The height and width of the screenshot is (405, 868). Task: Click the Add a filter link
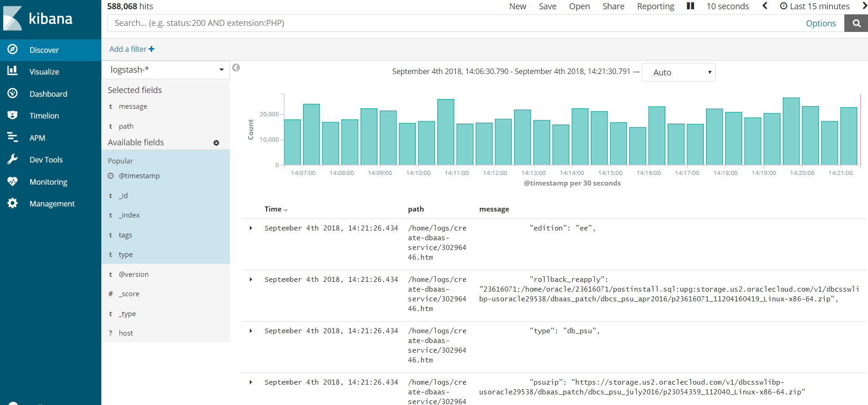(x=132, y=49)
